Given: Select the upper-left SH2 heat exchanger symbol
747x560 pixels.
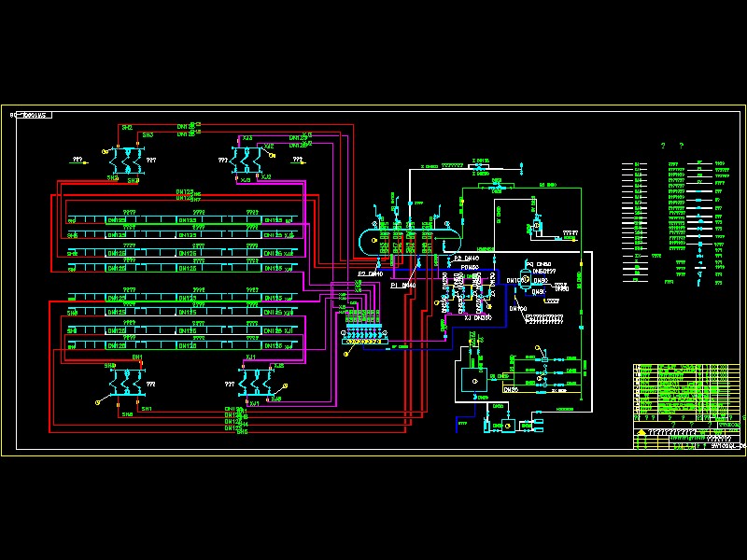Looking at the screenshot, I should [123, 159].
